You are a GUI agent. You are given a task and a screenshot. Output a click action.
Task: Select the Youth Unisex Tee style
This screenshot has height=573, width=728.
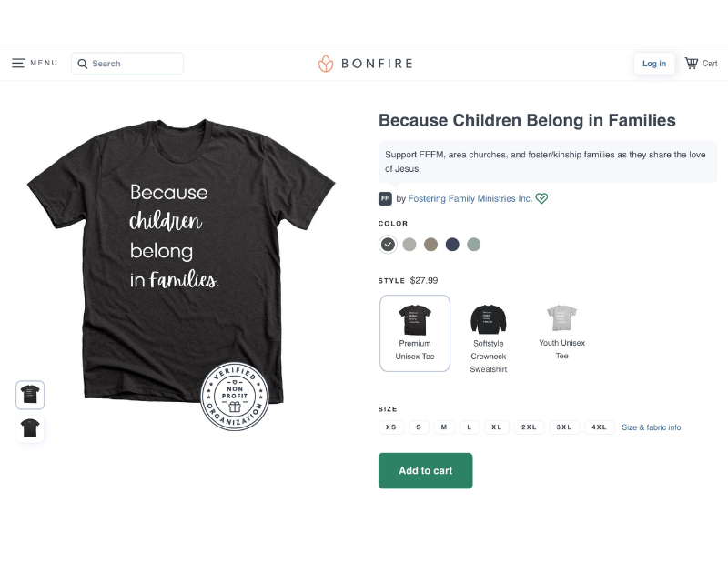click(x=561, y=329)
